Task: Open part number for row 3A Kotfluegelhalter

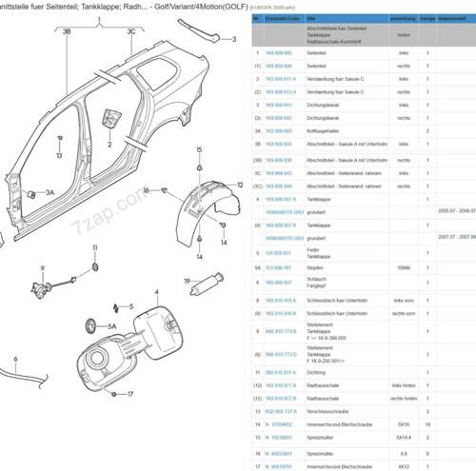Action: pyautogui.click(x=279, y=131)
